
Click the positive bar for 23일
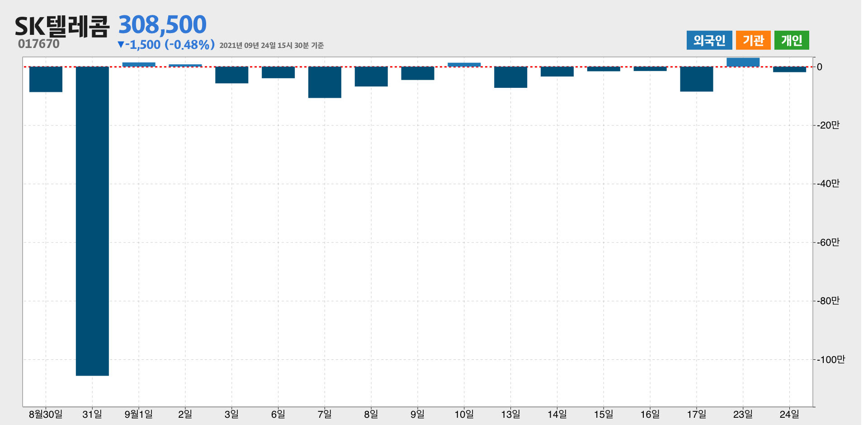point(743,62)
